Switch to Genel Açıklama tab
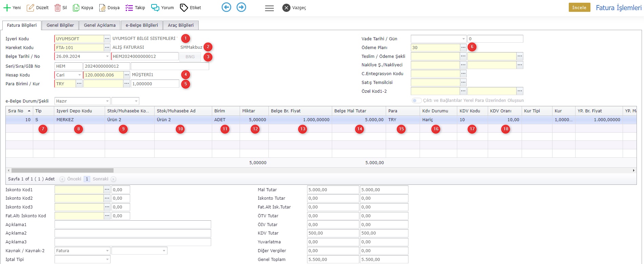Viewport: 644px width, 264px height. coord(100,25)
